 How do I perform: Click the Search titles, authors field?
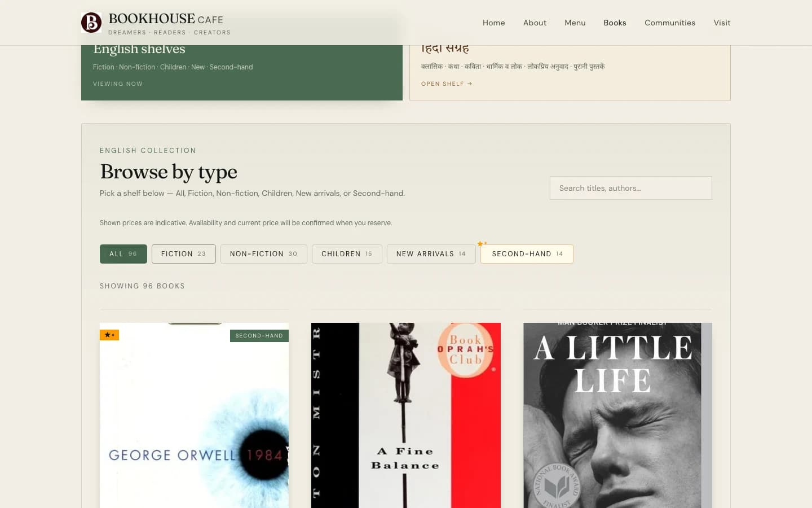click(630, 188)
